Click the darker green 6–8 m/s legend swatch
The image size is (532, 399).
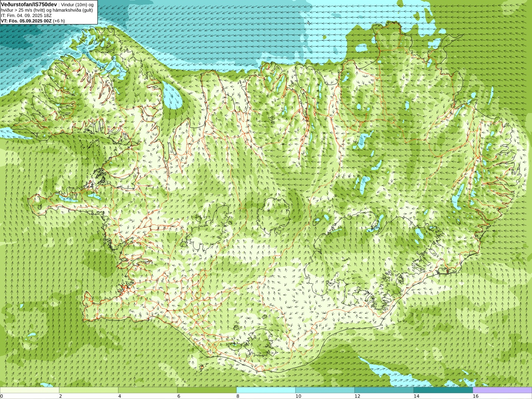[x=207, y=390]
